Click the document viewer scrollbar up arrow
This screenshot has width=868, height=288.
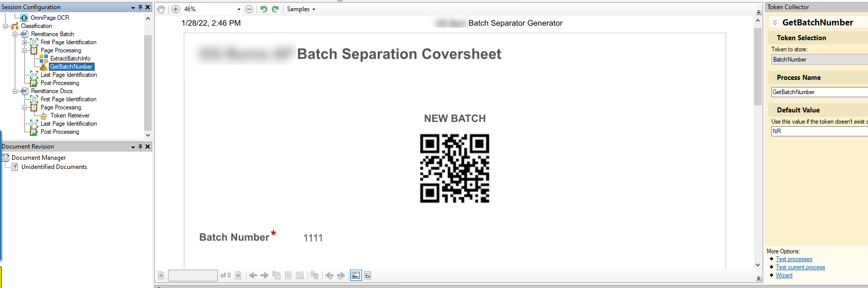tap(758, 20)
